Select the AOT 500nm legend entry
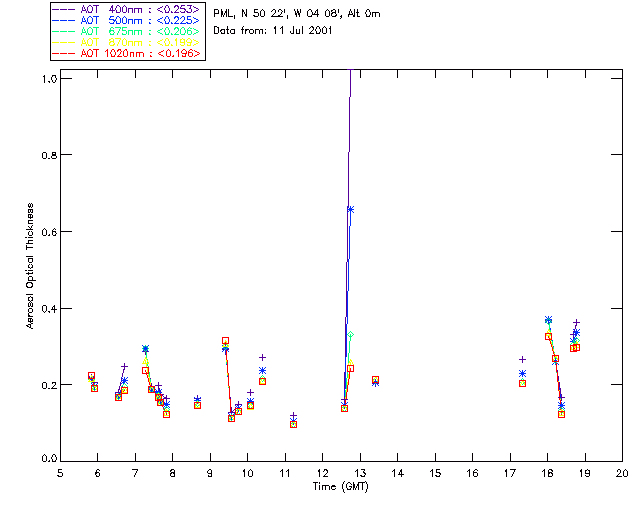The width and height of the screenshot is (640, 512). (138, 20)
